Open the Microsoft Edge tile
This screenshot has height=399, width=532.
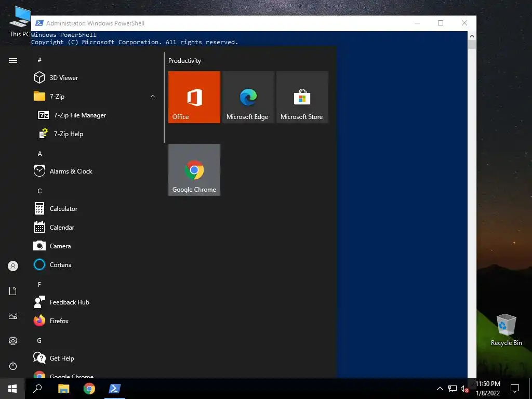coord(248,97)
